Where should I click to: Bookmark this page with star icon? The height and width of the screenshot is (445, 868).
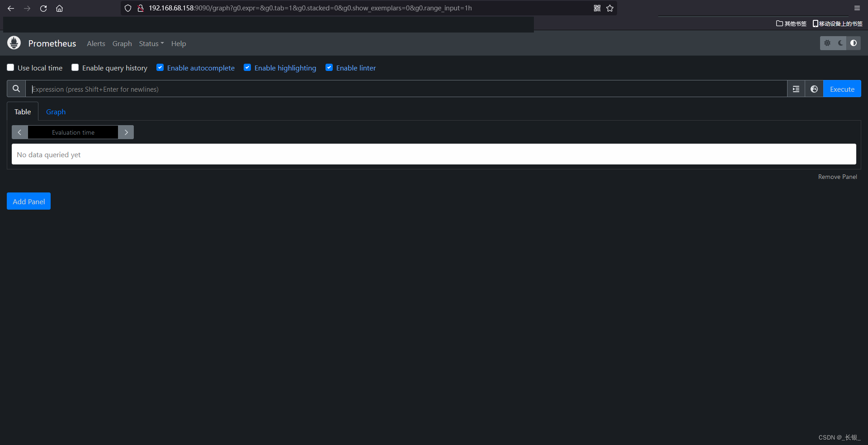[x=610, y=8]
